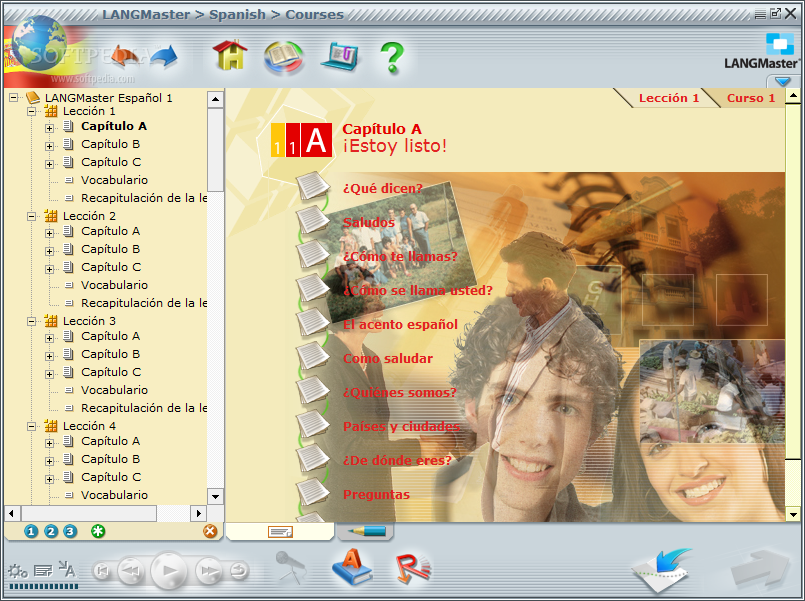
Task: Click the blue circle number 2 button
Action: 51,531
